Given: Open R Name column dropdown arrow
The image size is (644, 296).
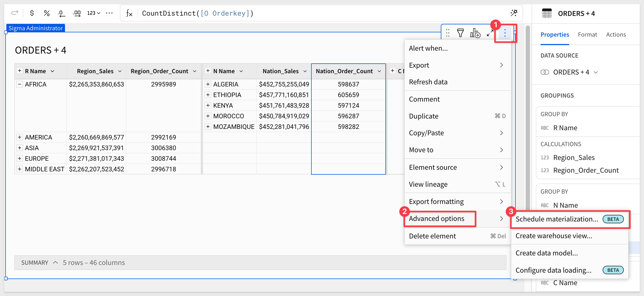Looking at the screenshot, I should (x=53, y=71).
